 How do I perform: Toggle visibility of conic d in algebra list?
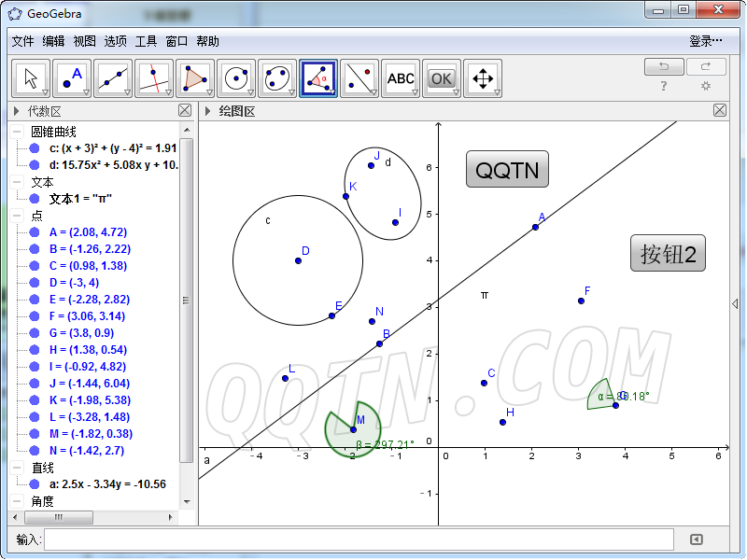[35, 165]
